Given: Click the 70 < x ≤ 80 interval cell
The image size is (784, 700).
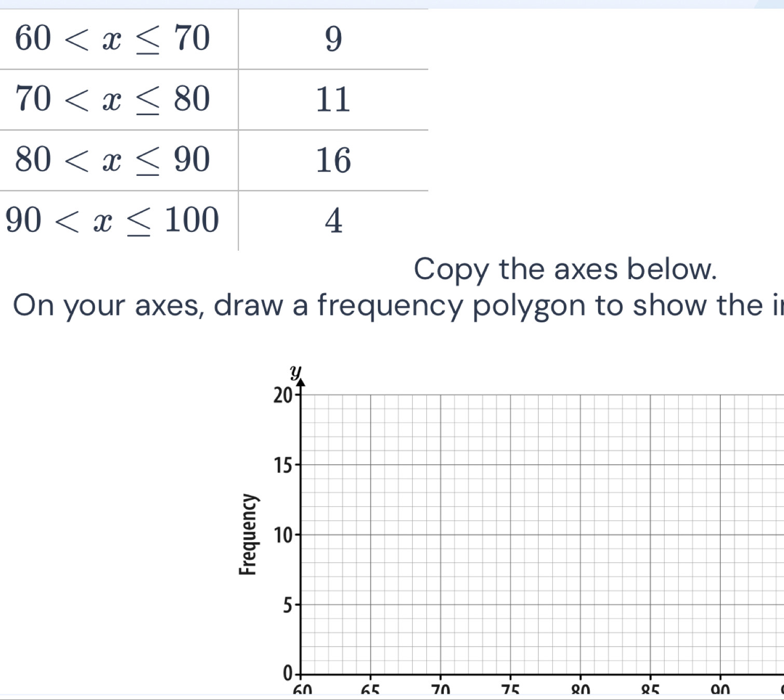Looking at the screenshot, I should [113, 99].
